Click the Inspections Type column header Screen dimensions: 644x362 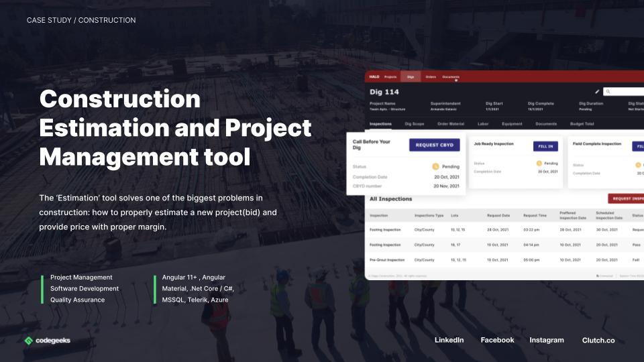point(429,215)
